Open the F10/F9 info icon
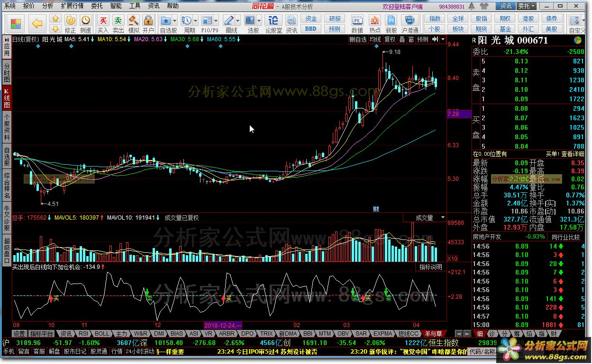This screenshot has height=364, width=592. point(207,21)
